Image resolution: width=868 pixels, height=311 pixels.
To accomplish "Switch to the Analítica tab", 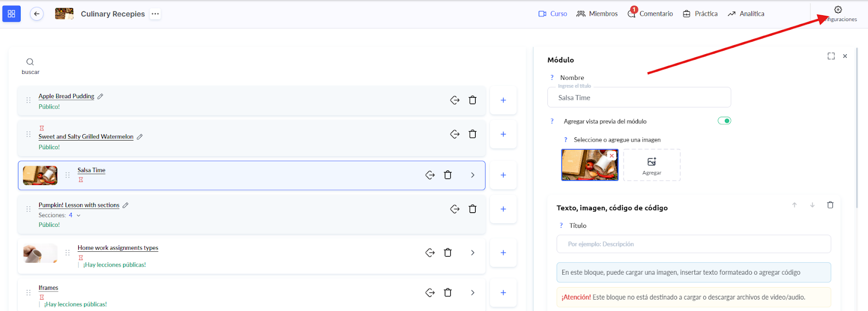I will click(x=746, y=14).
